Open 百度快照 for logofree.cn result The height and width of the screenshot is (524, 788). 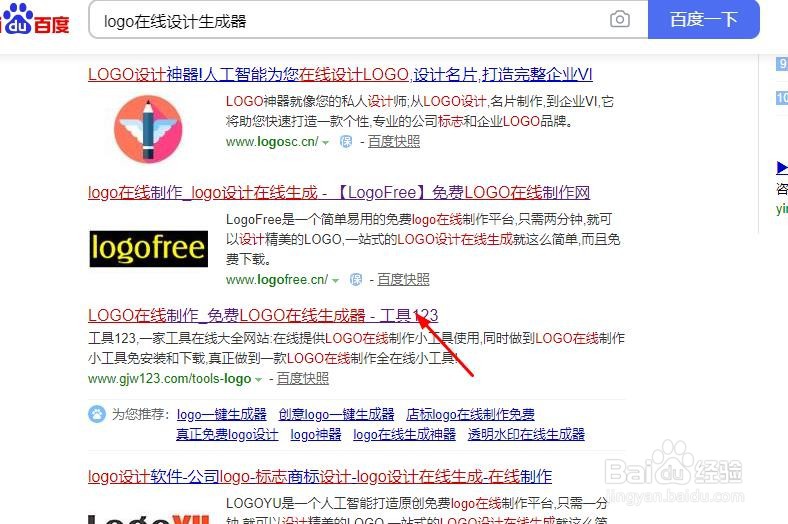404,279
